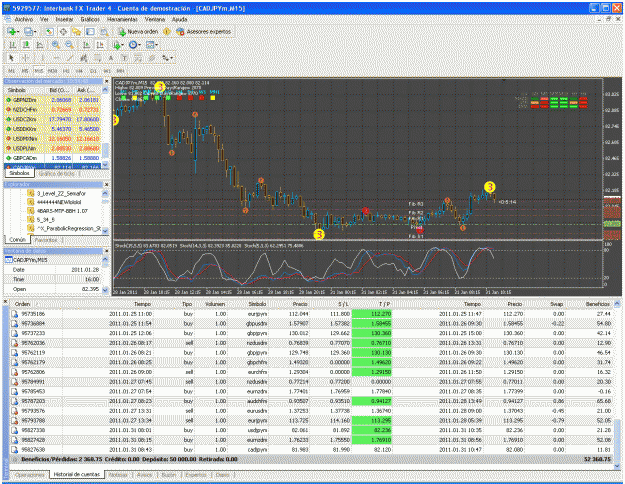Toggle the M5 timeframe button
Image resolution: width=625 pixels, height=484 pixels.
[25, 71]
